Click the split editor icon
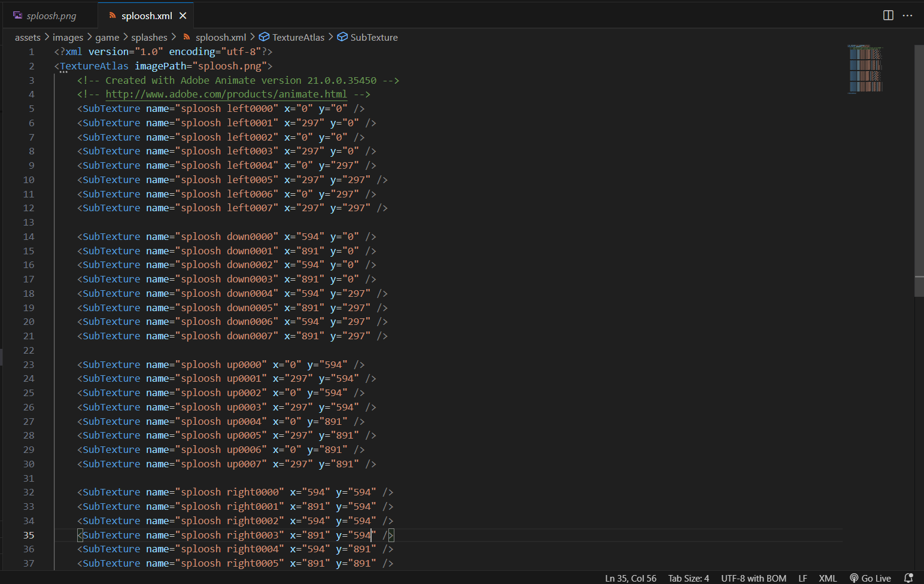This screenshot has width=924, height=584. coord(887,16)
